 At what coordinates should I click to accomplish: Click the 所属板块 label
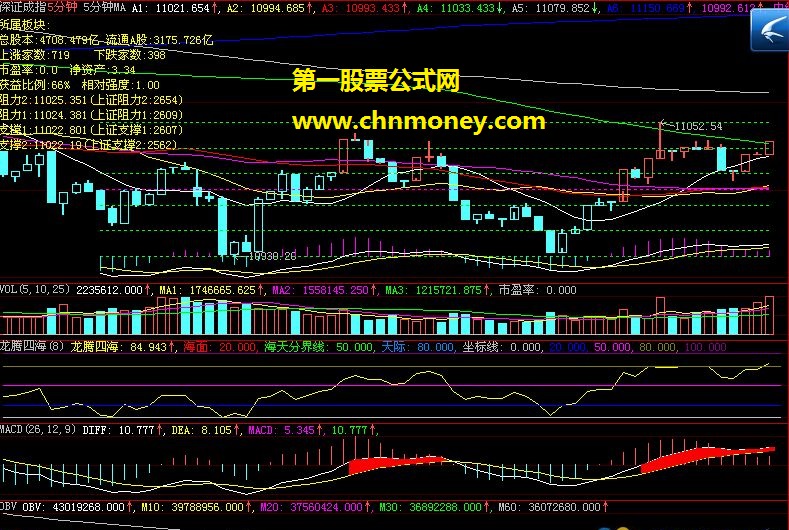(x=25, y=25)
